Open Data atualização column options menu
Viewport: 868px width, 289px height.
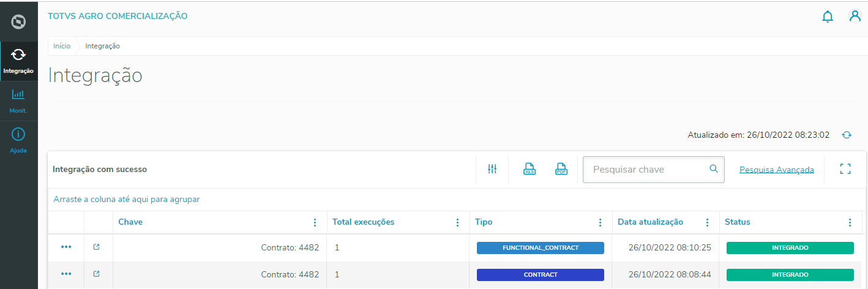707,222
